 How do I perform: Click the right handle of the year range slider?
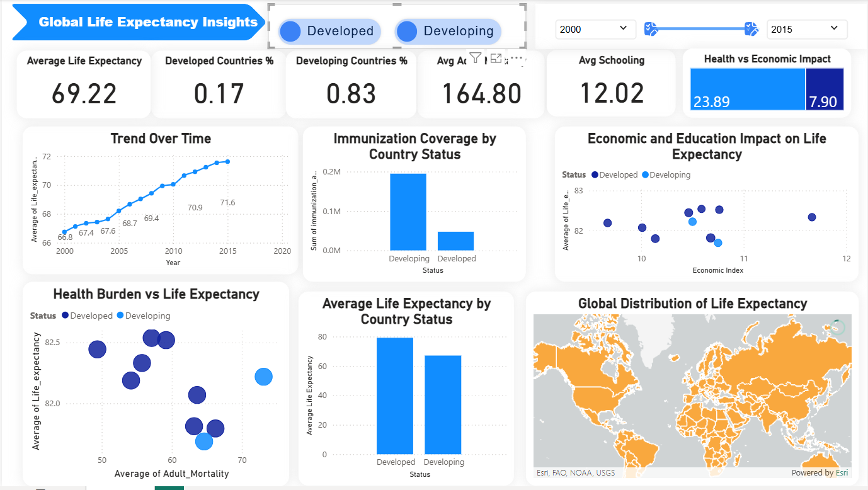tap(750, 28)
